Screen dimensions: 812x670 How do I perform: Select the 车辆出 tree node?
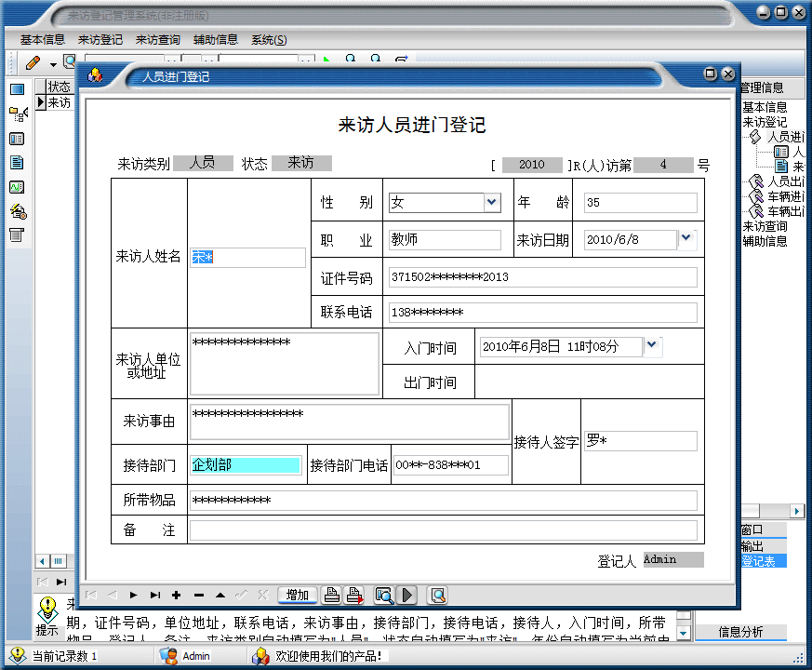click(x=786, y=211)
